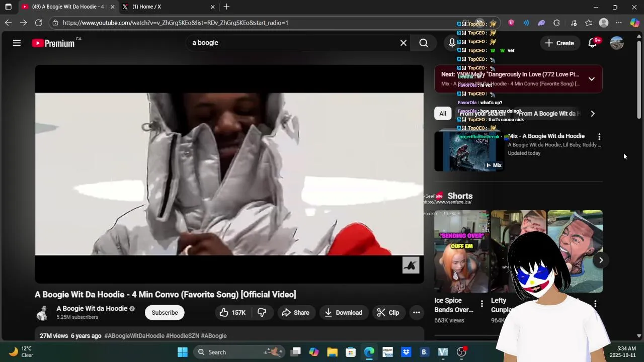Open the notifications bell
Image resolution: width=644 pixels, height=362 pixels.
pos(593,43)
